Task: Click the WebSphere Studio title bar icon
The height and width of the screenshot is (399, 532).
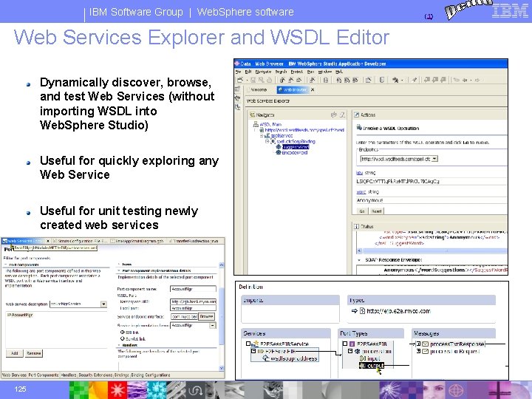Action: pyautogui.click(x=237, y=64)
